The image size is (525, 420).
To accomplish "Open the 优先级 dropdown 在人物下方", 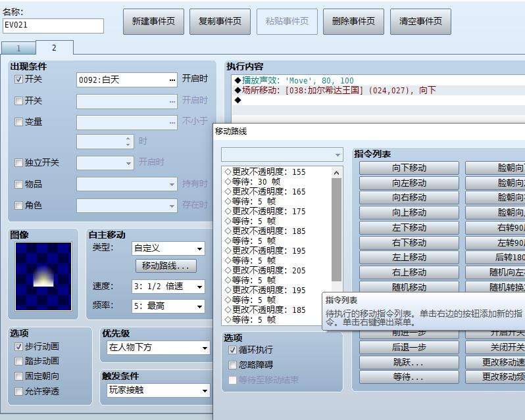I will (159, 348).
